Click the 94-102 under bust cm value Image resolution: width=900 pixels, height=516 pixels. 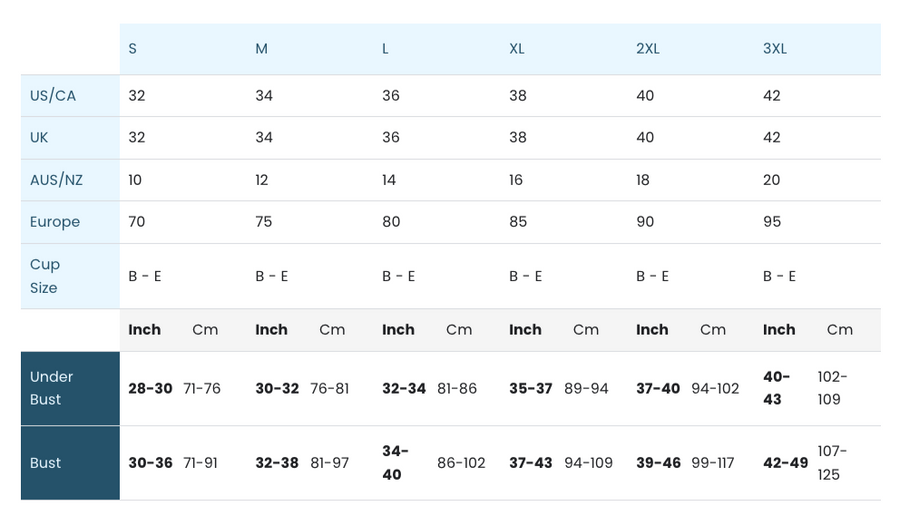tap(715, 389)
